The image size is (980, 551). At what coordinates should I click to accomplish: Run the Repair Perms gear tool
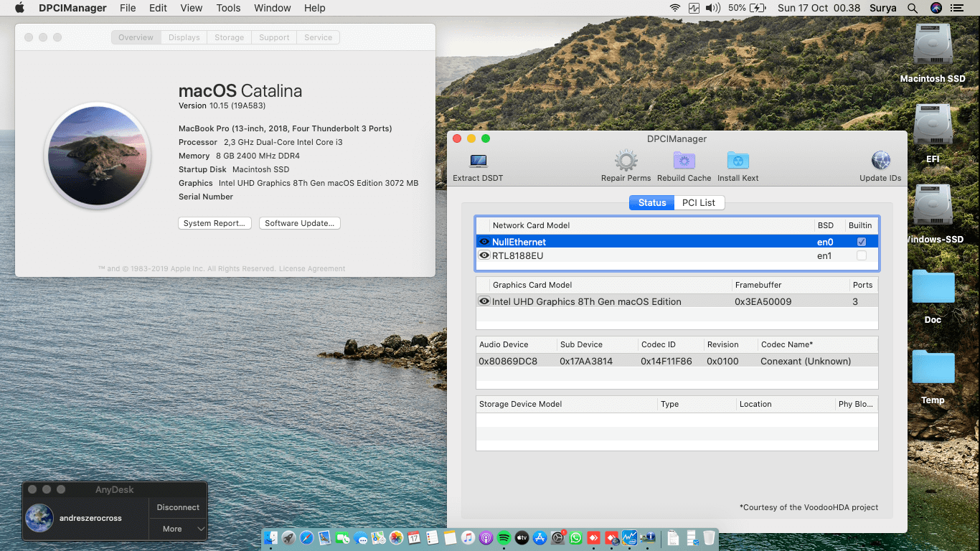pyautogui.click(x=626, y=161)
